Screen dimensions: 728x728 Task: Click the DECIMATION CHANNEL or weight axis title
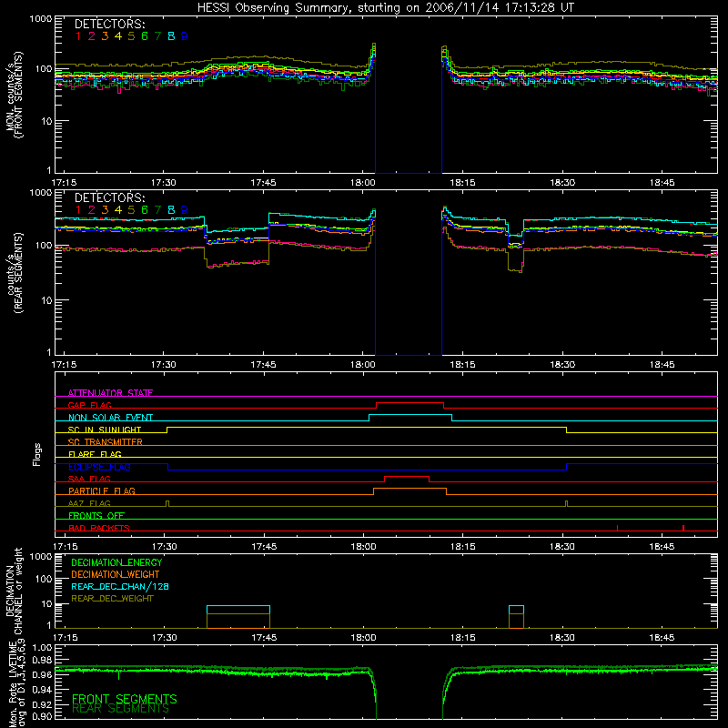[14, 591]
